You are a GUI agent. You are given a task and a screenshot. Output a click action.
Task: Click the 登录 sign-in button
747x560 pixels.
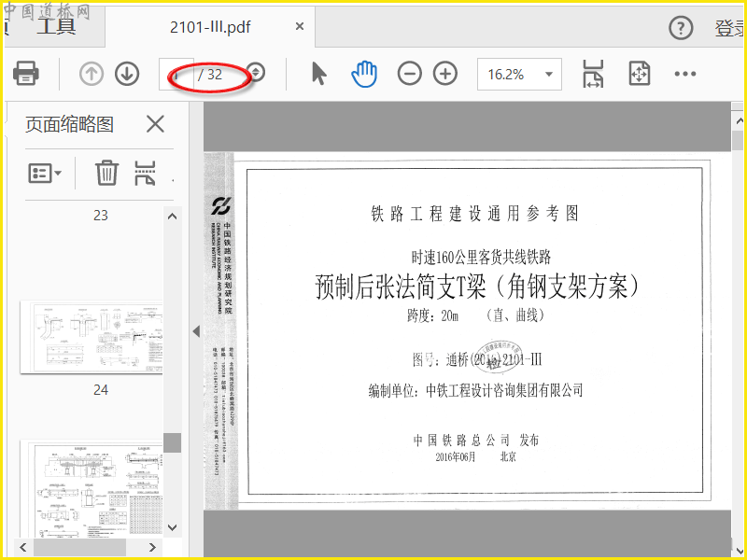pyautogui.click(x=730, y=29)
